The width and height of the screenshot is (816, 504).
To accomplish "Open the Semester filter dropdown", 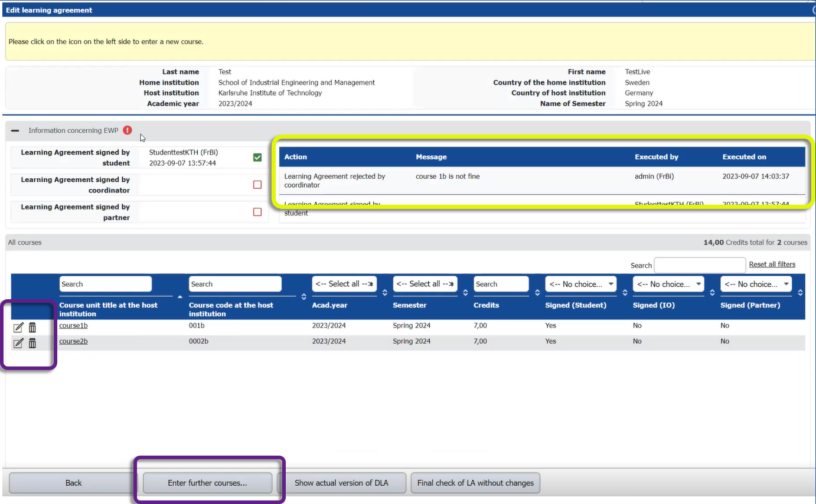I will [x=425, y=284].
